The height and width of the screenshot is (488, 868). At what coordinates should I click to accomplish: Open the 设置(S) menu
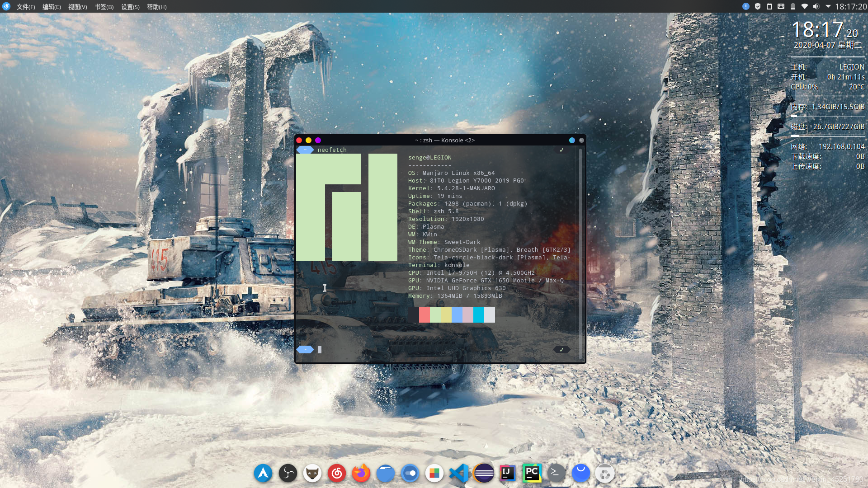pos(130,7)
